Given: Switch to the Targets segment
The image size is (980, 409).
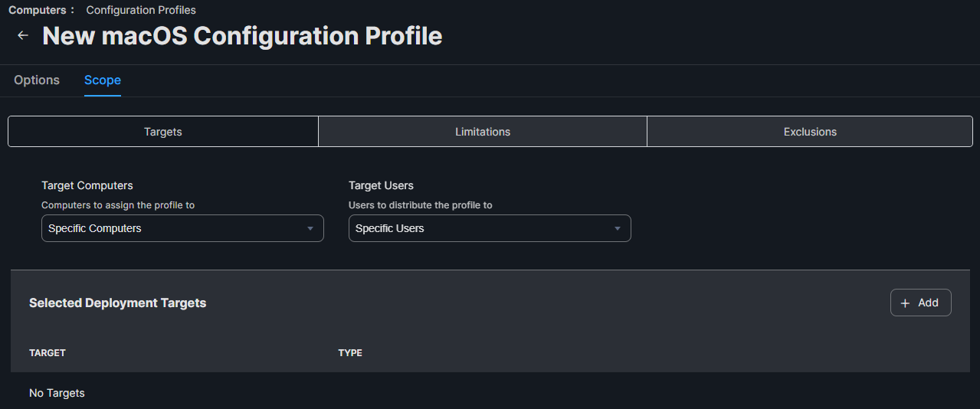Looking at the screenshot, I should tap(163, 132).
